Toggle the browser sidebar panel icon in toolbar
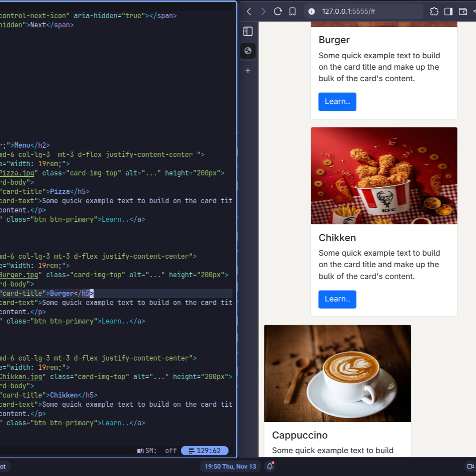 point(448,11)
